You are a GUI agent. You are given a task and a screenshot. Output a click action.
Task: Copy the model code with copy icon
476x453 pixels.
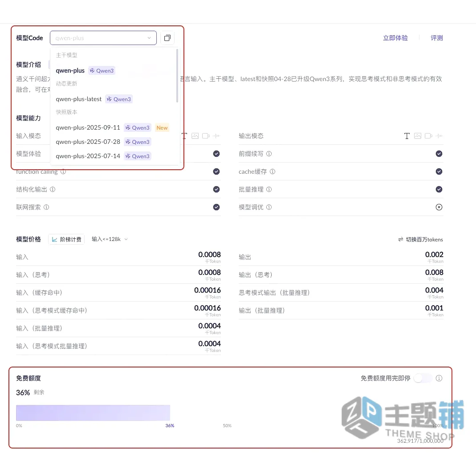point(167,38)
